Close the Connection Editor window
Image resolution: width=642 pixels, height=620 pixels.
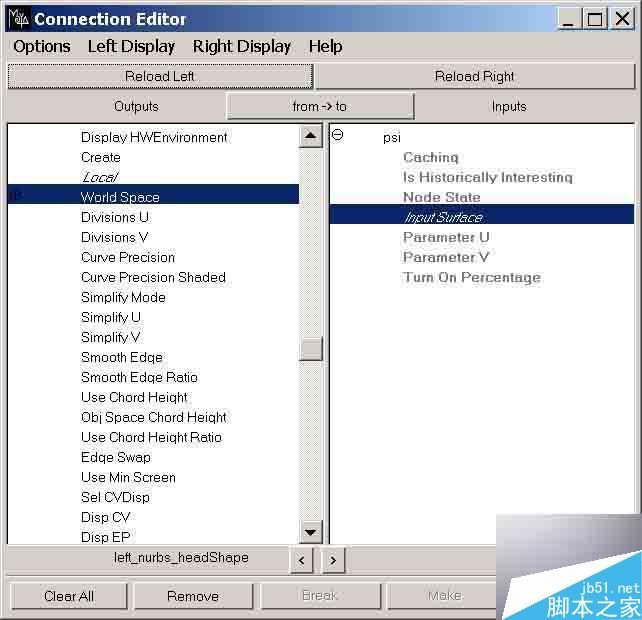coord(622,19)
